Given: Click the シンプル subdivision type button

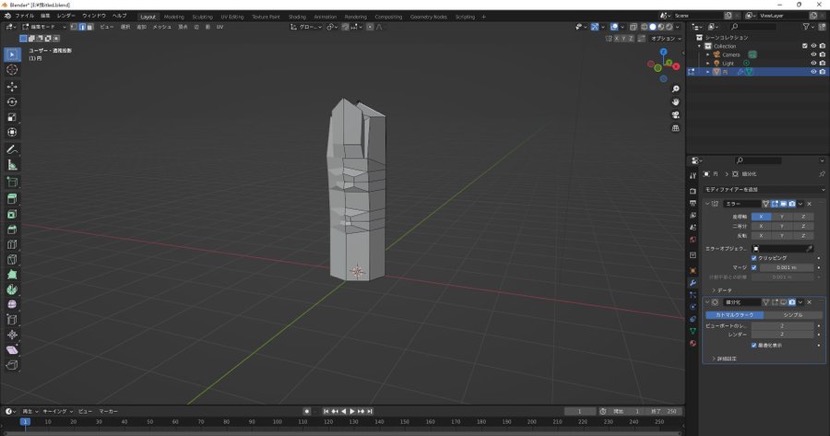Looking at the screenshot, I should point(793,314).
